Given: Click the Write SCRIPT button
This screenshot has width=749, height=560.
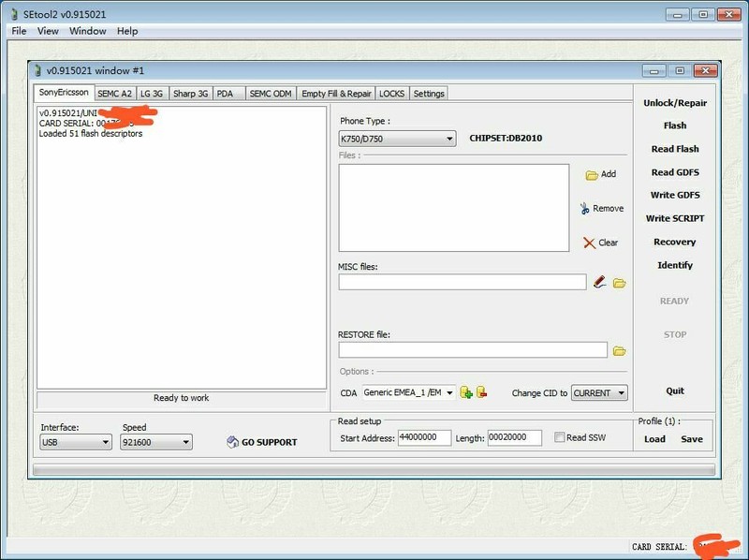Looking at the screenshot, I should pos(675,218).
